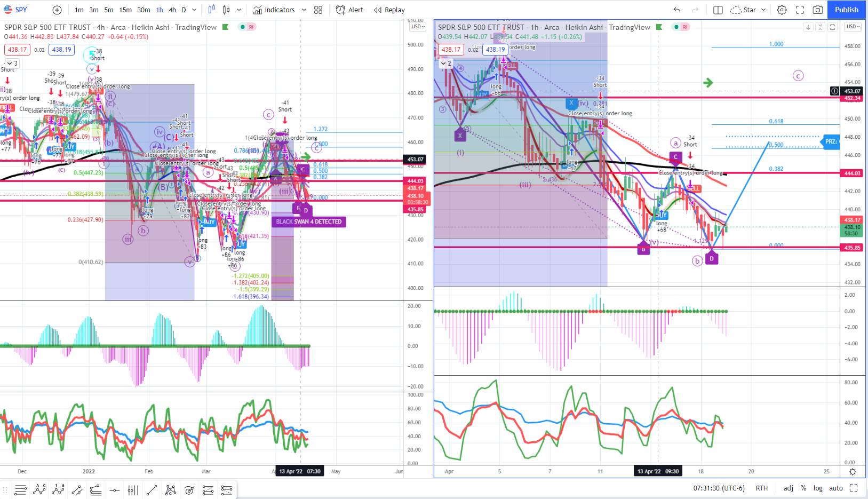Select the blue candles chart style icon
Screen dimensions: 868x499
pos(212,10)
